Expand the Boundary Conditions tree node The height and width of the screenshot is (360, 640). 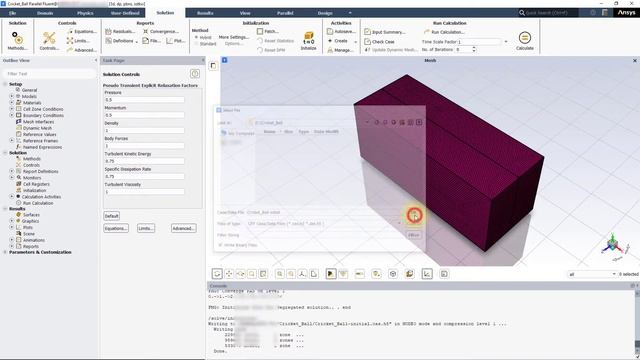[12, 115]
